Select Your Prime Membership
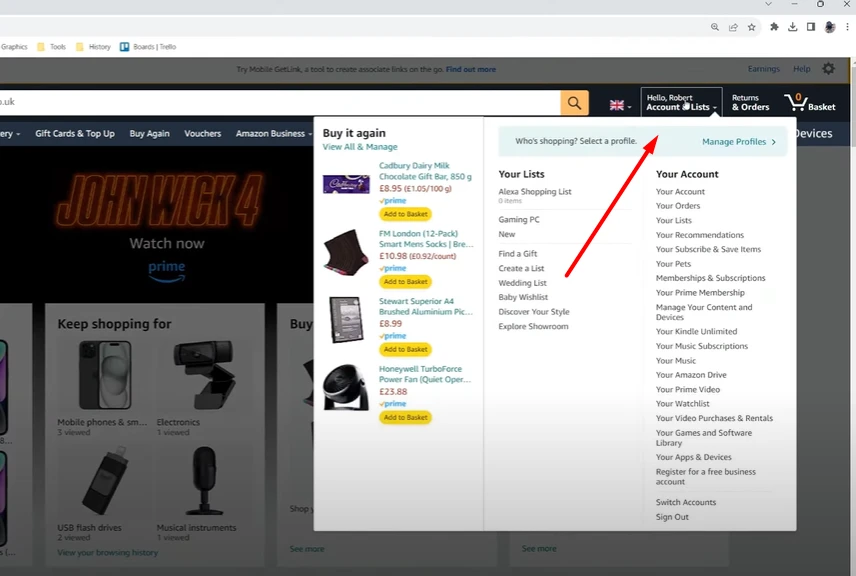Screen dimensions: 856x576 pos(700,293)
